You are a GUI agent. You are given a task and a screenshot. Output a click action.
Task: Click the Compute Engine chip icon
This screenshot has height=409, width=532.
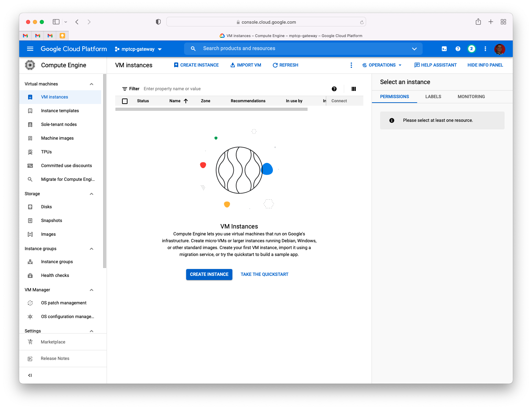tap(30, 65)
